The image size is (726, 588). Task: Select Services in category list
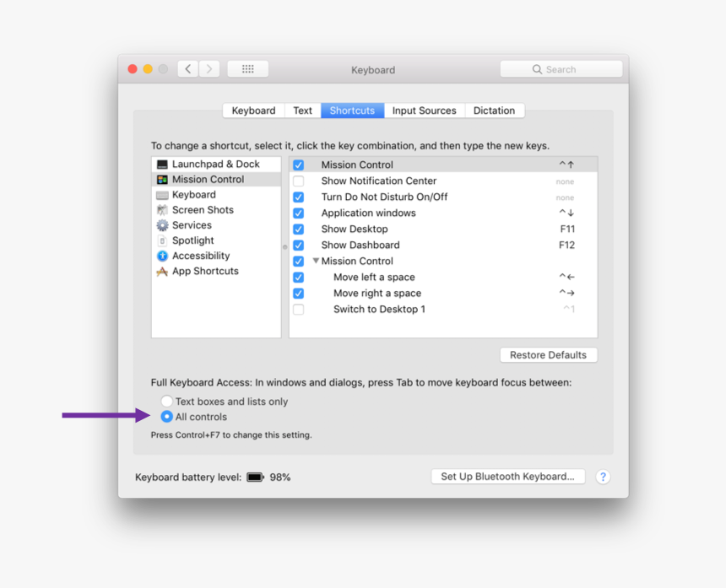216,225
